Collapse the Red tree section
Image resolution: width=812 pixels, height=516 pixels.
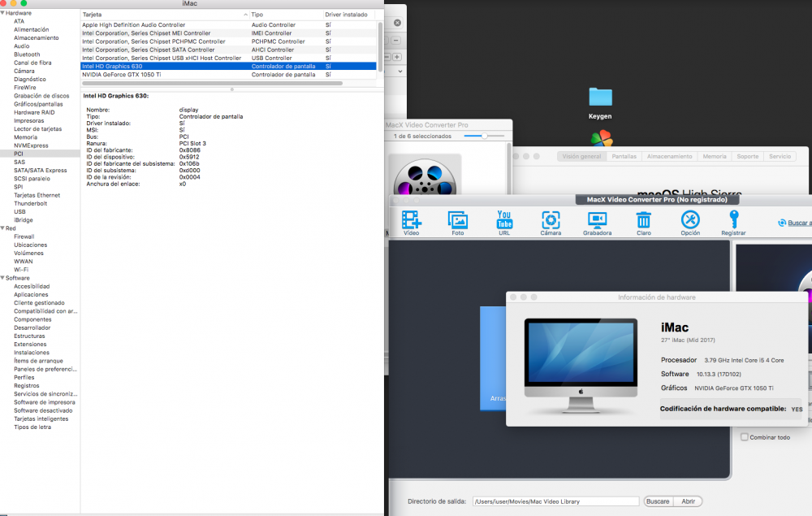click(x=2, y=228)
